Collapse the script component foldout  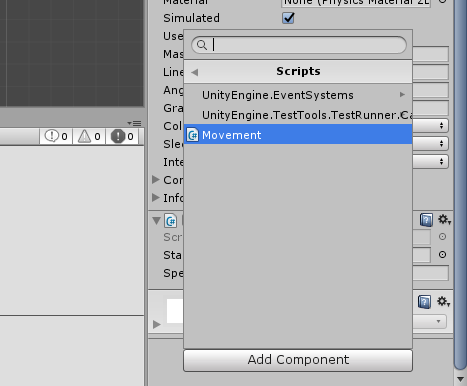click(x=156, y=221)
